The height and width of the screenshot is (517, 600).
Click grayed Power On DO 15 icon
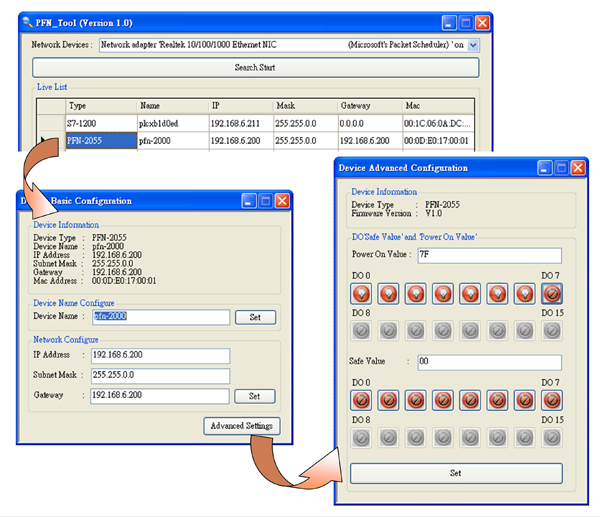(552, 331)
